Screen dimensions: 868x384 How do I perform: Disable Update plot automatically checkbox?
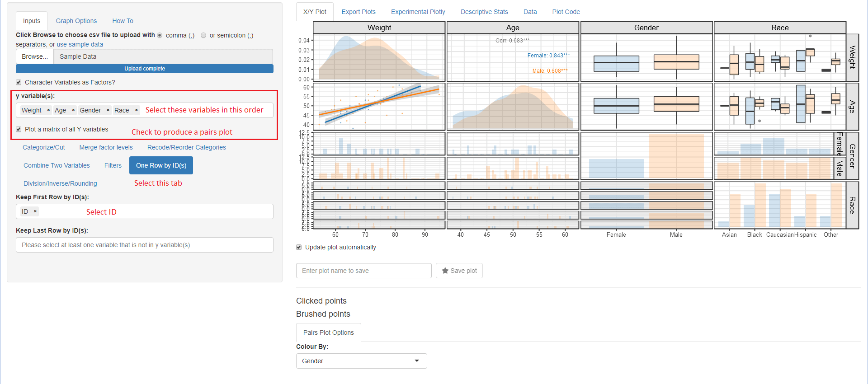pyautogui.click(x=299, y=247)
